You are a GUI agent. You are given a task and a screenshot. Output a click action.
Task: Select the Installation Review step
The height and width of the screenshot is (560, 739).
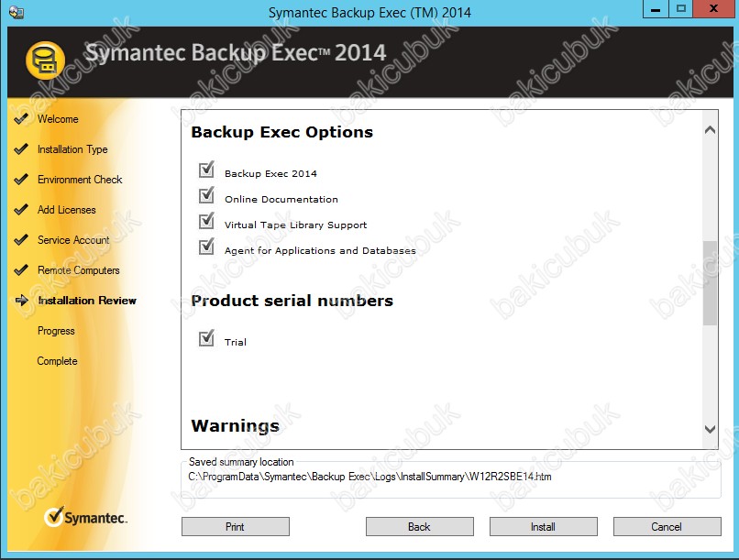pos(87,301)
